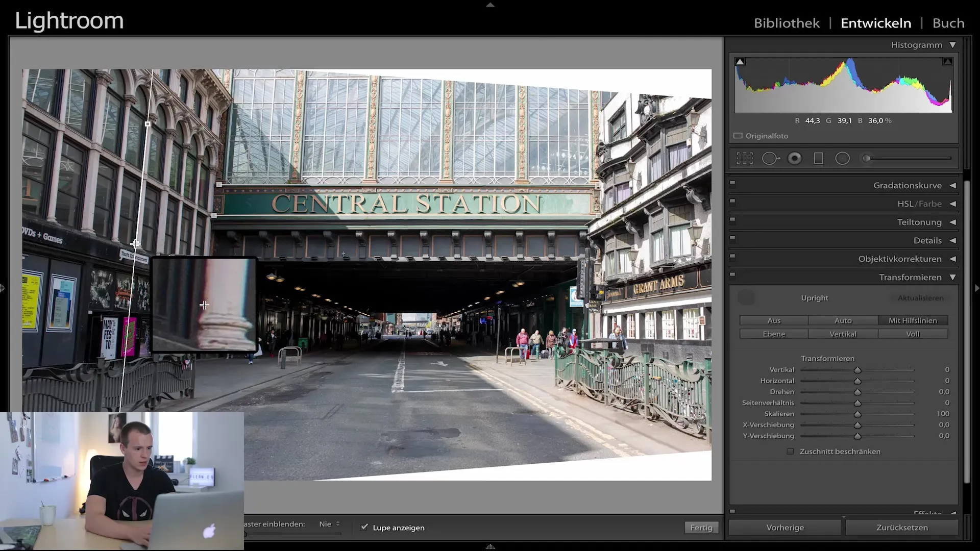980x551 pixels.
Task: Click the Aktualisieren button
Action: (921, 298)
